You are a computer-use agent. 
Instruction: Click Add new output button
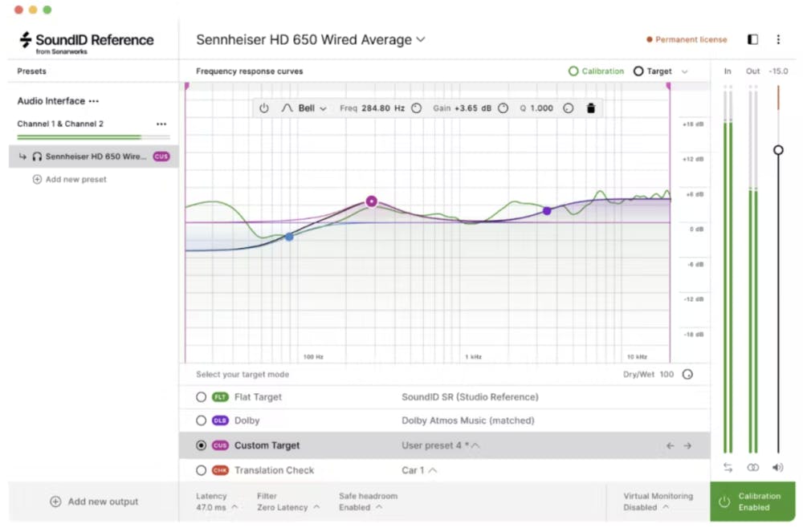tap(94, 502)
